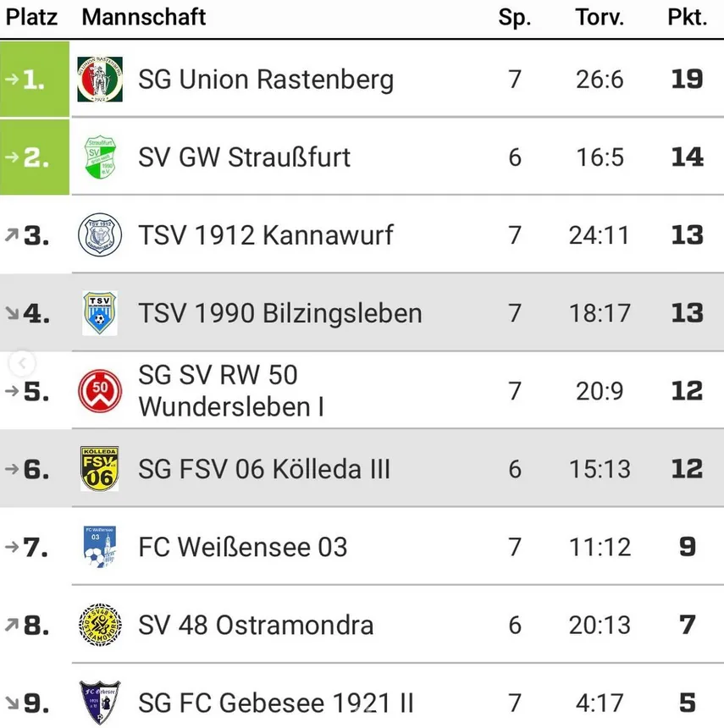Click the SG Union Rastenberg club crest

(100, 80)
